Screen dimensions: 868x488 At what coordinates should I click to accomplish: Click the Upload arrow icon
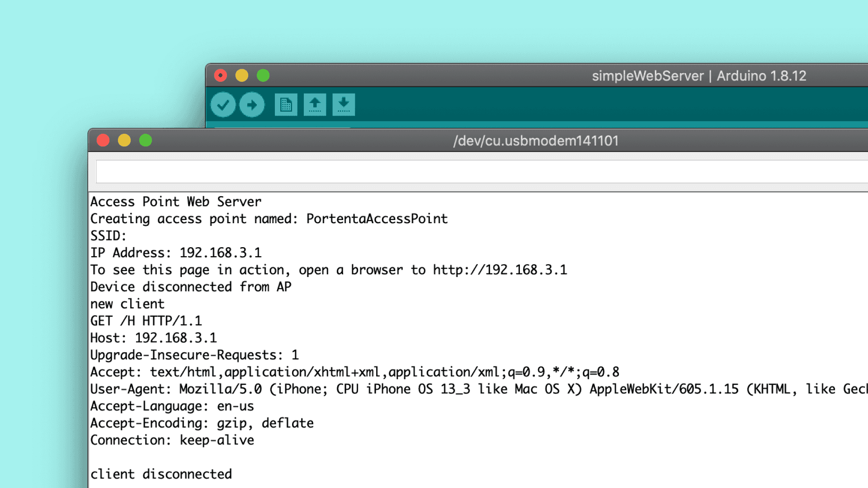coord(252,105)
